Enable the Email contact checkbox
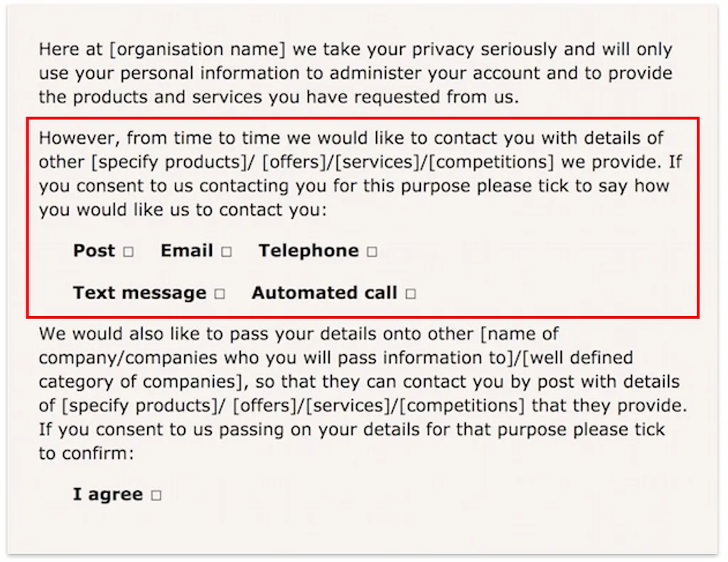Screen dimensions: 728x562 click(x=226, y=252)
